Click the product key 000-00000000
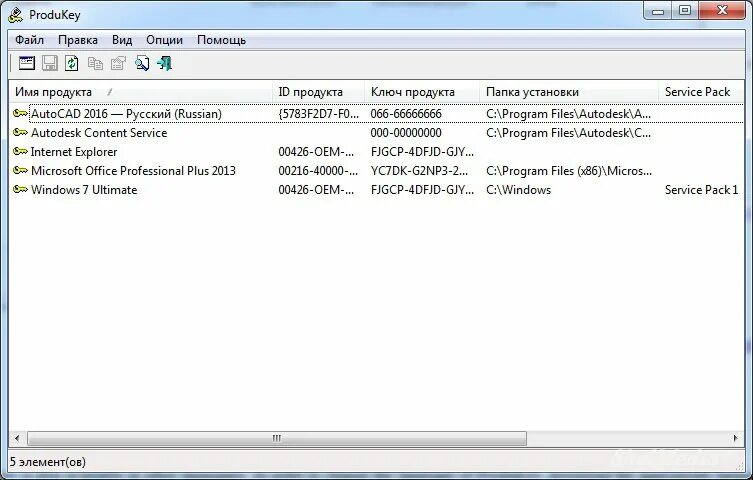 tap(406, 133)
